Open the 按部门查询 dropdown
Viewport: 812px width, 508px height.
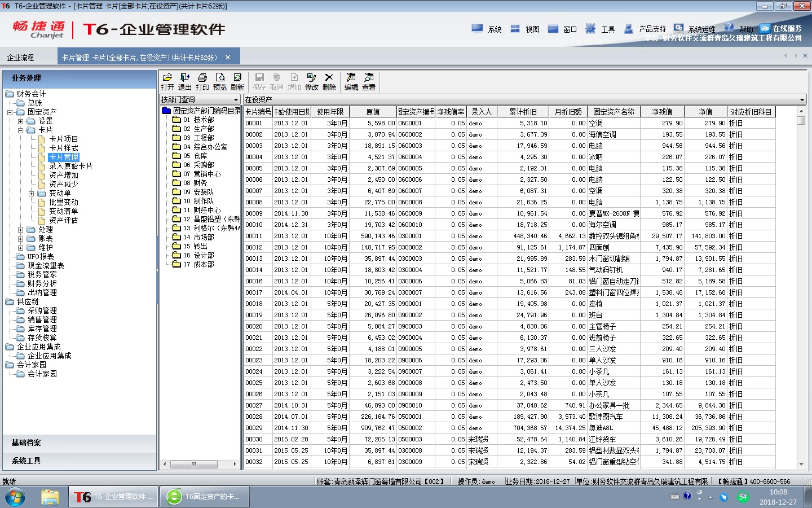tap(236, 99)
